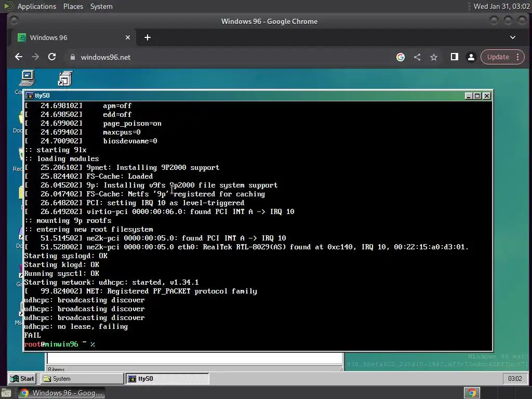Click the 'page_poison=on' terminal line

click(x=132, y=124)
